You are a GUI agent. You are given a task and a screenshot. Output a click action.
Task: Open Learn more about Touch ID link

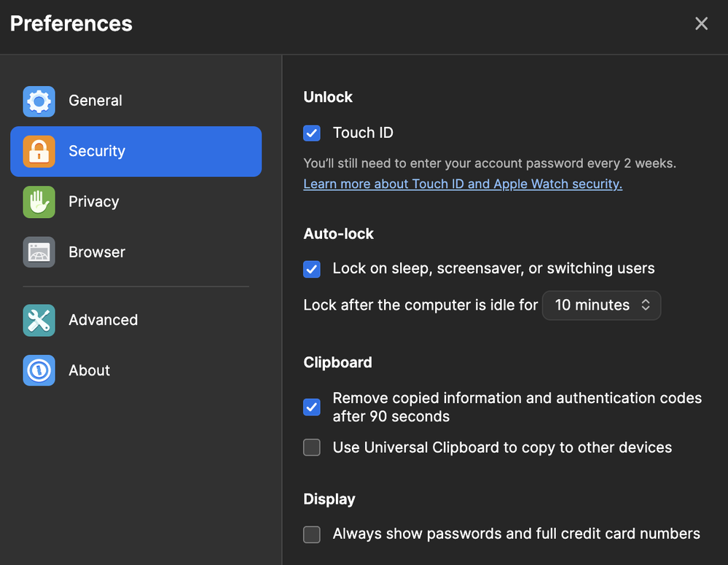462,184
